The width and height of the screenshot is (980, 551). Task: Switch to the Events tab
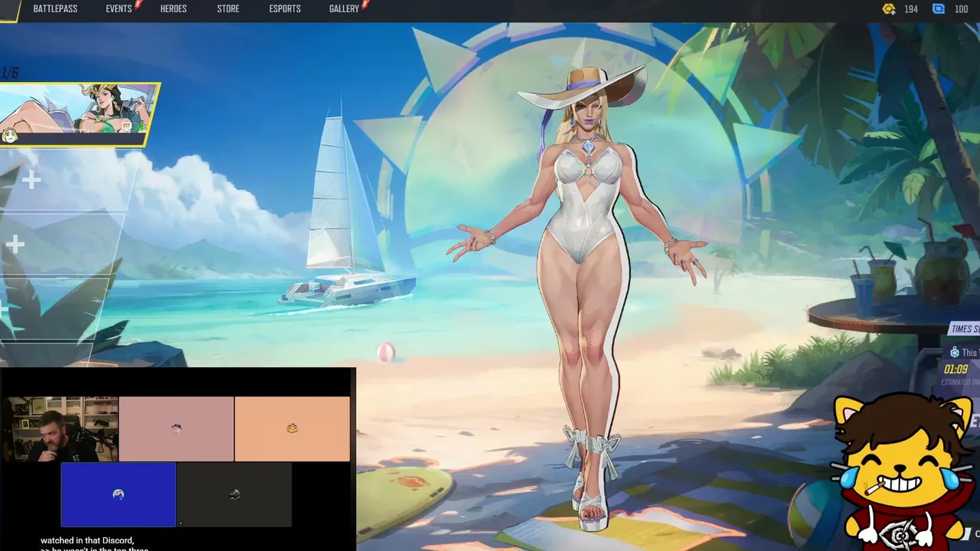[x=119, y=9]
